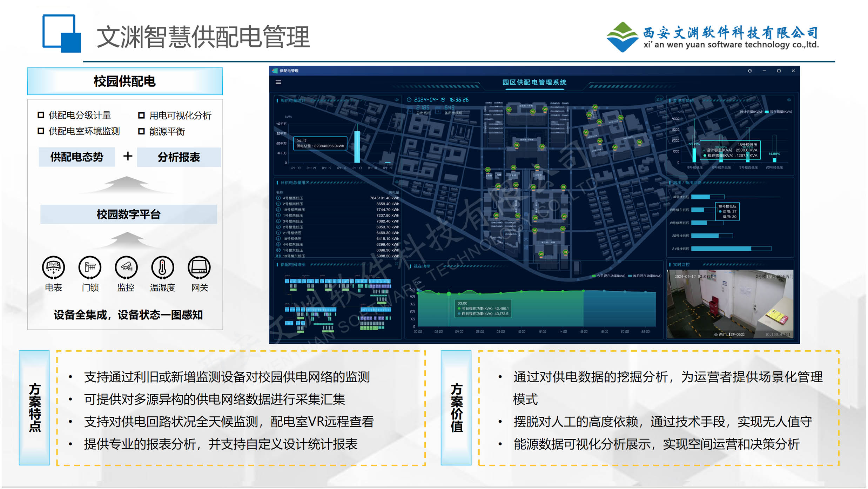The width and height of the screenshot is (868, 489).
Task: Toggle 设计容量(KVA) legend entry
Action: (751, 112)
